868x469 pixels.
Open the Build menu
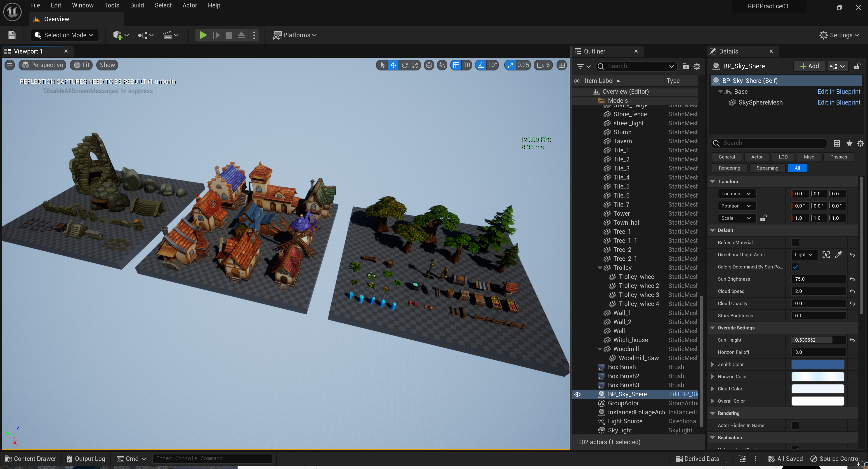tap(137, 5)
